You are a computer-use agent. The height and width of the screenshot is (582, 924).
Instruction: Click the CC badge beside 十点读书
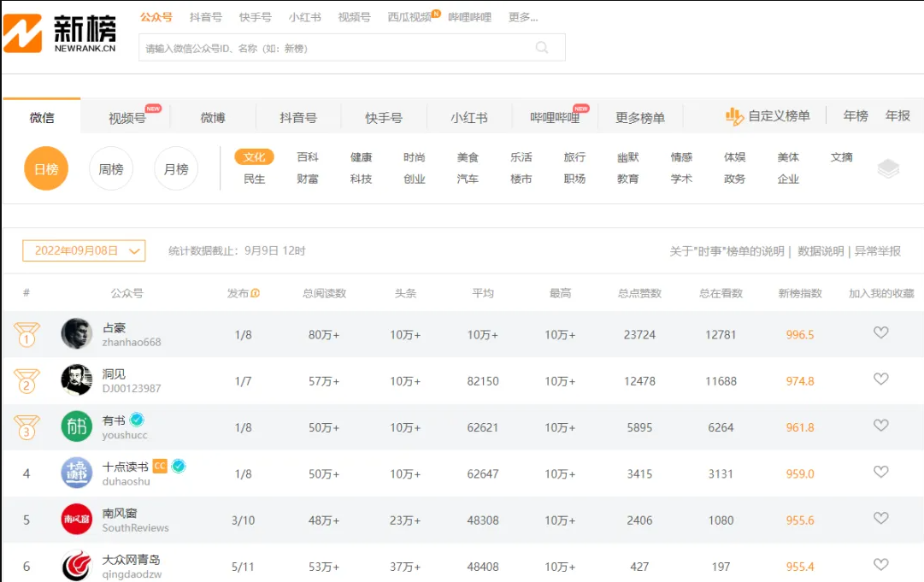pos(160,466)
